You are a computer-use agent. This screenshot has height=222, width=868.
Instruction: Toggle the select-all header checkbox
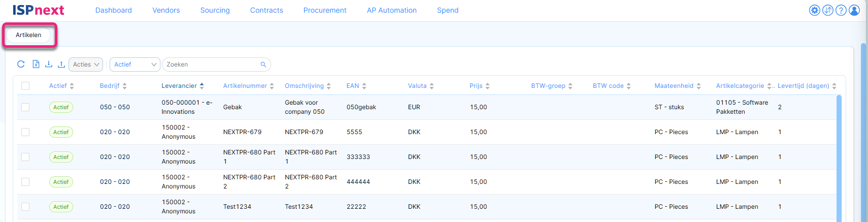(x=25, y=86)
